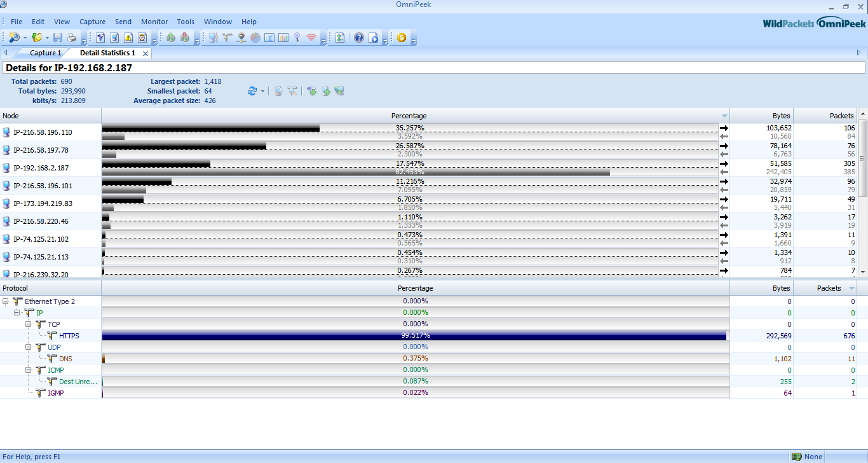Click the Refresh statistics icon
868x463 pixels.
[x=252, y=91]
